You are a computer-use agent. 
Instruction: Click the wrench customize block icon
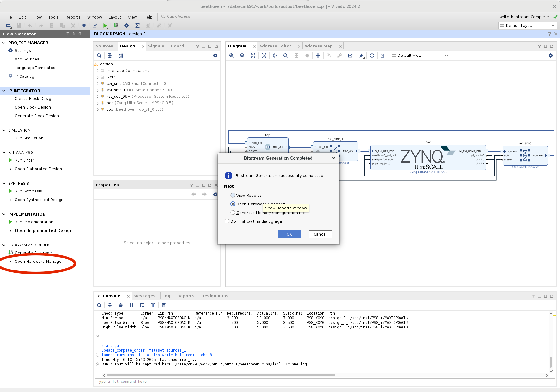click(340, 56)
